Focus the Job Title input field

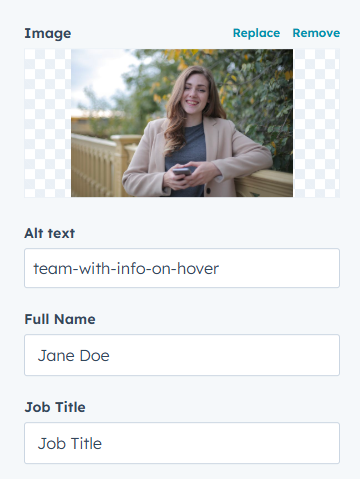[x=182, y=443]
